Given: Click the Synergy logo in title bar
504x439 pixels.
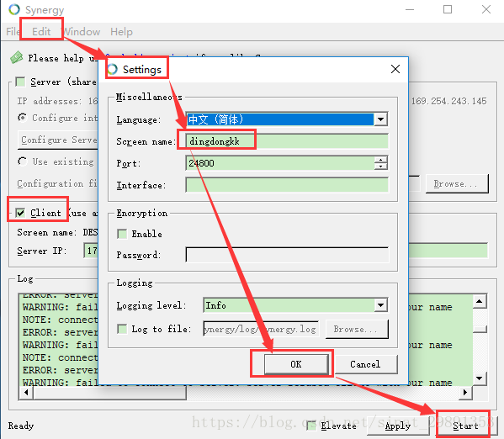Looking at the screenshot, I should click(14, 9).
